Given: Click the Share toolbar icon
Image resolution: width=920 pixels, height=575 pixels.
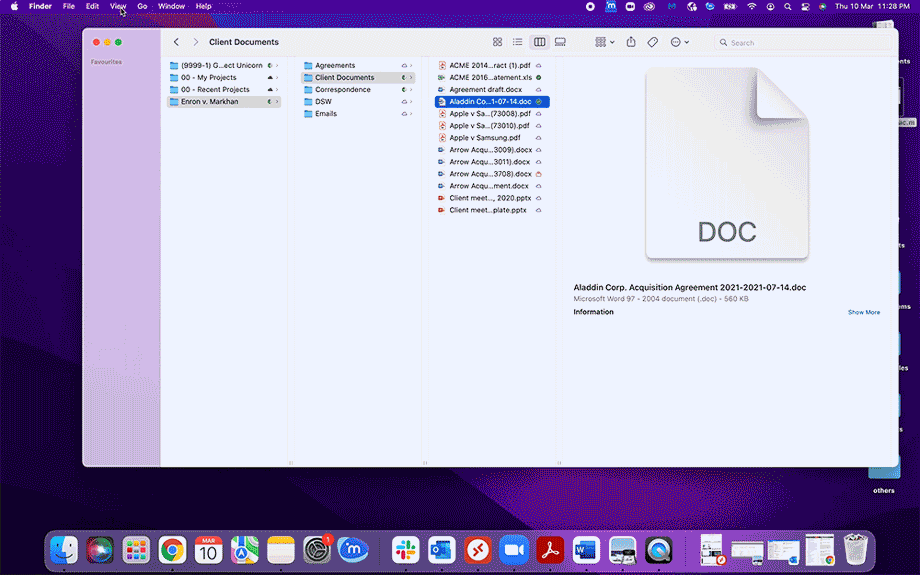Looking at the screenshot, I should pyautogui.click(x=631, y=42).
